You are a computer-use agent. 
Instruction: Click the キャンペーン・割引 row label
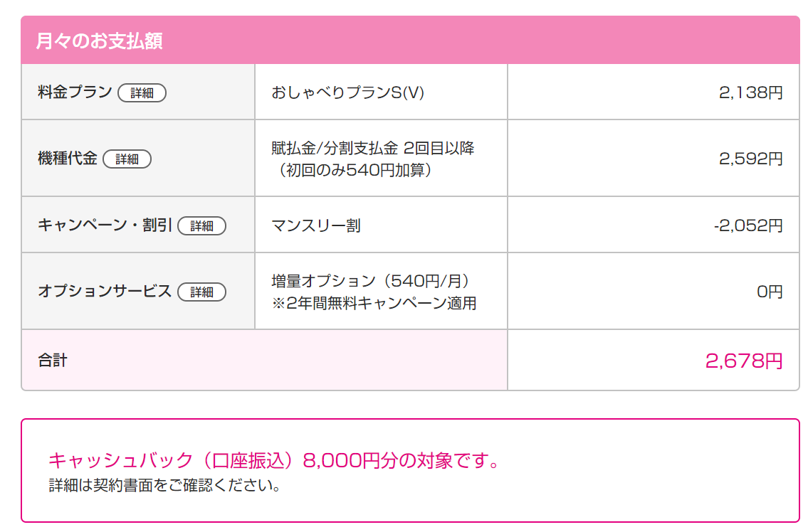tap(105, 225)
